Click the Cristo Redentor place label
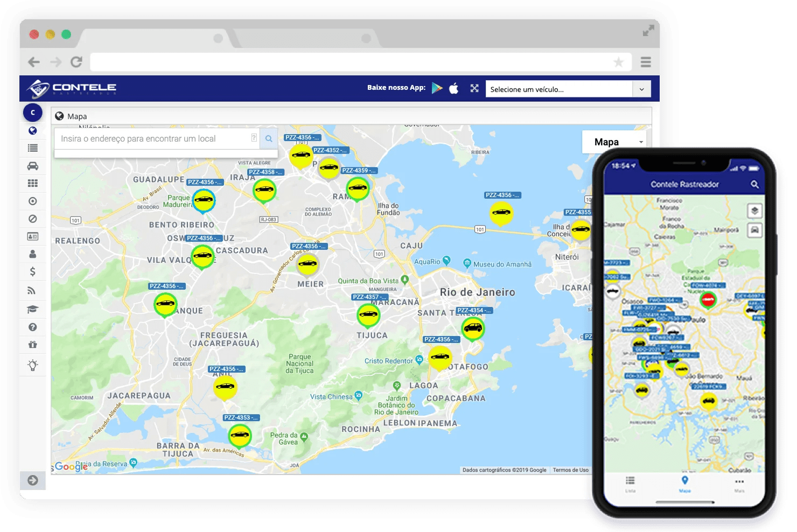The image size is (797, 532). [x=388, y=361]
